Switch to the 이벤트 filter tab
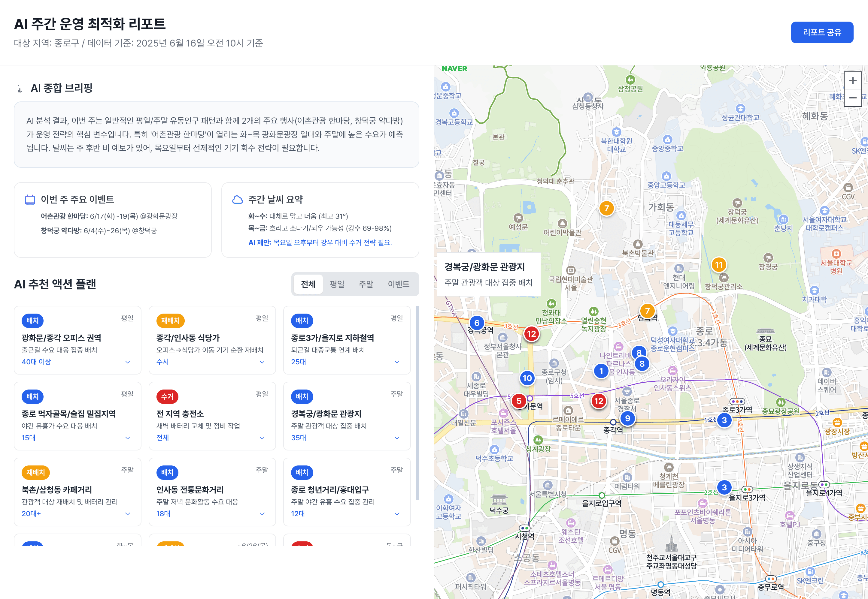The height and width of the screenshot is (599, 868). 398,284
